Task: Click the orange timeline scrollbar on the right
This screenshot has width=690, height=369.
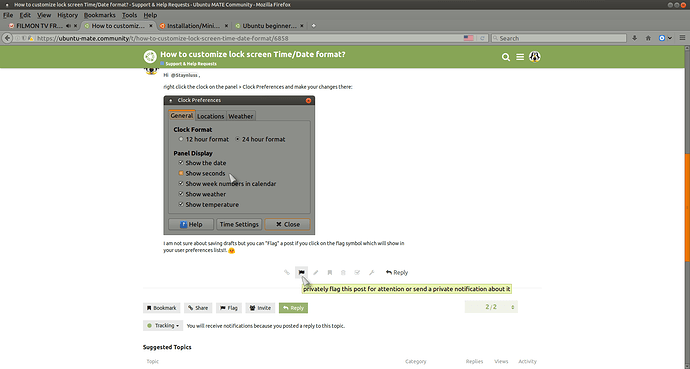Action: (687, 208)
